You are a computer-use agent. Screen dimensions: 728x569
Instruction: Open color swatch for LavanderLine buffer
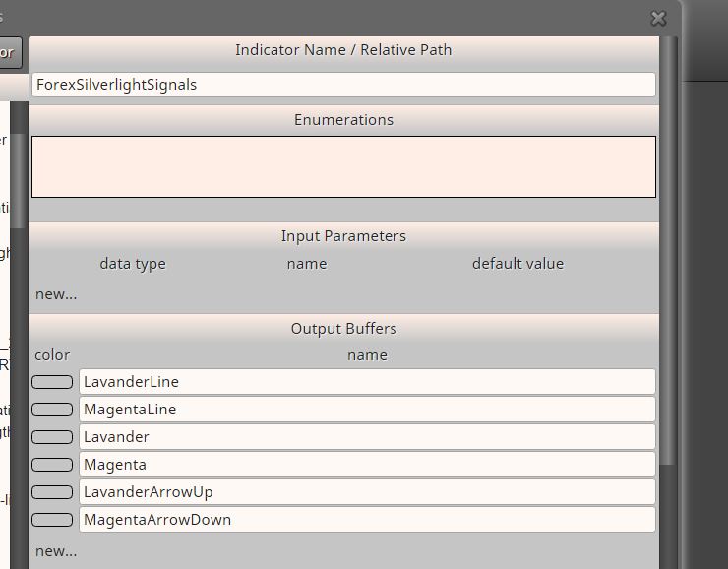click(52, 382)
